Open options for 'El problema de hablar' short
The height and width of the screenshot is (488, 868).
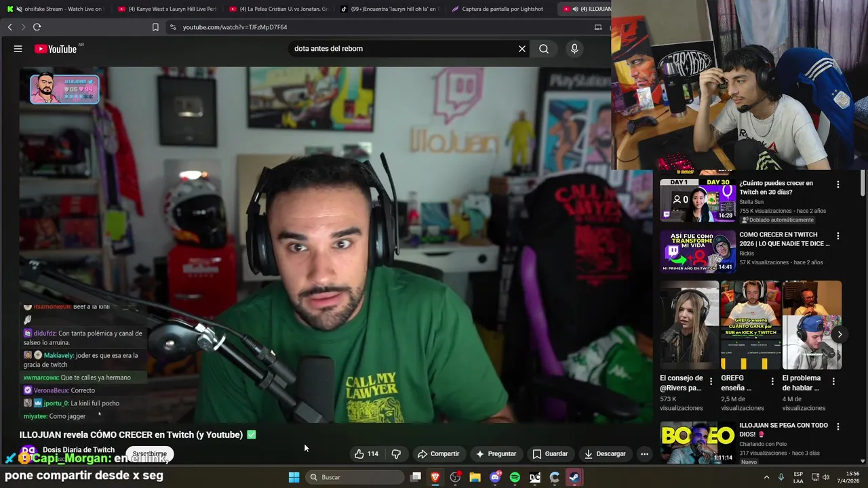click(833, 382)
